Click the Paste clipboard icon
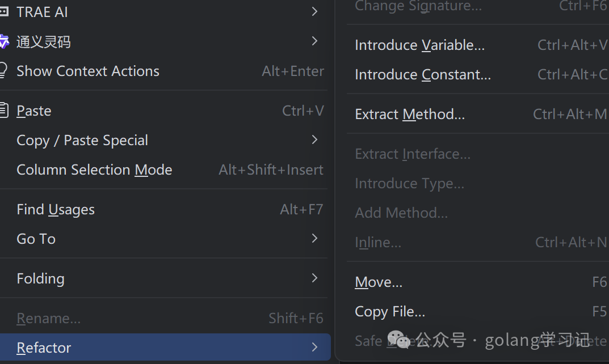 tap(3, 111)
